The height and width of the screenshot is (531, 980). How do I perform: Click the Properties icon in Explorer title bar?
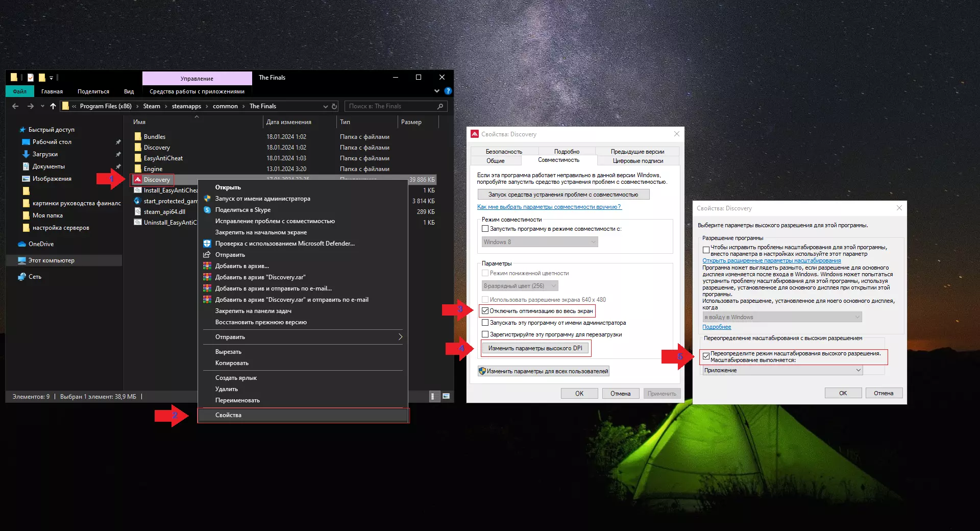(31, 78)
